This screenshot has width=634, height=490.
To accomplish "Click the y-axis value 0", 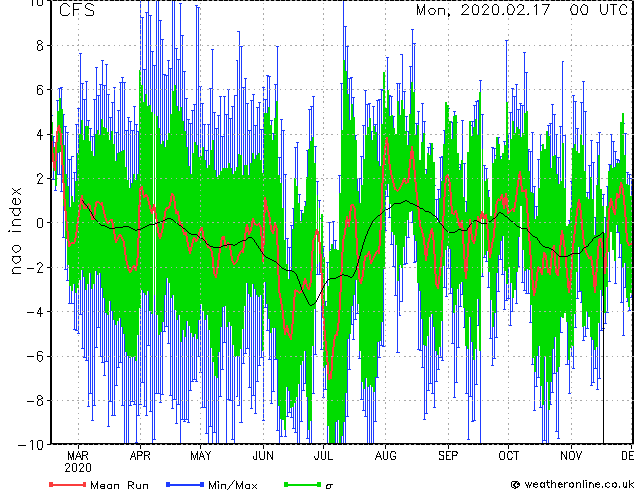I will click(40, 223).
